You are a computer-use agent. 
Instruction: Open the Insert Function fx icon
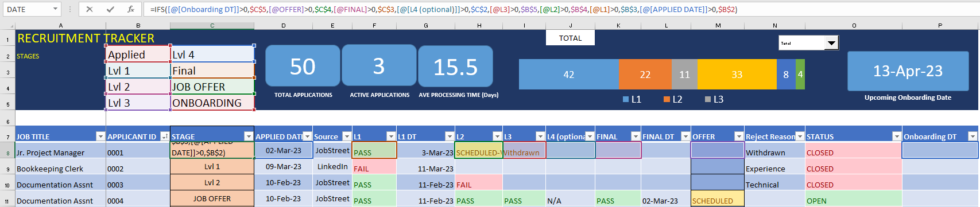(x=131, y=9)
